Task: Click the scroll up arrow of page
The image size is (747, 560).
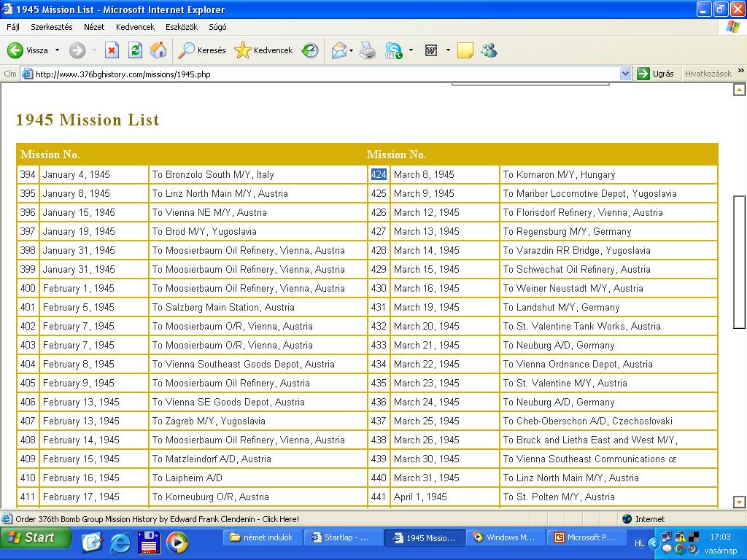Action: point(739,90)
